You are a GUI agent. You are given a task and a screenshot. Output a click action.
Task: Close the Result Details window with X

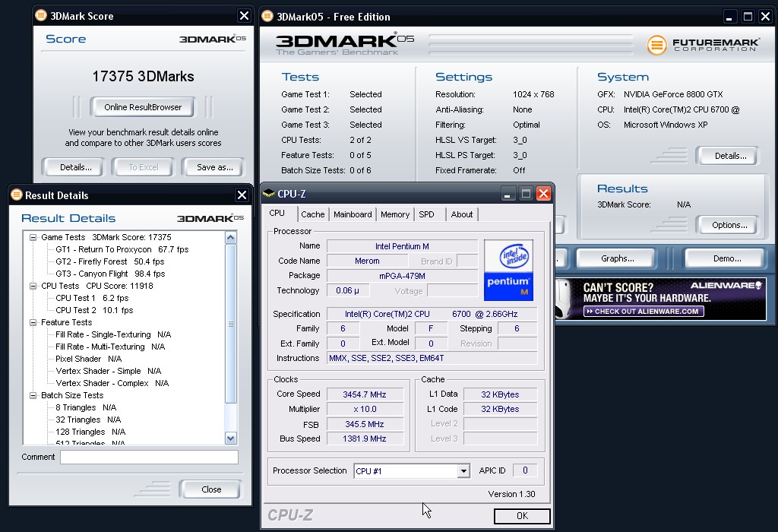(x=242, y=195)
